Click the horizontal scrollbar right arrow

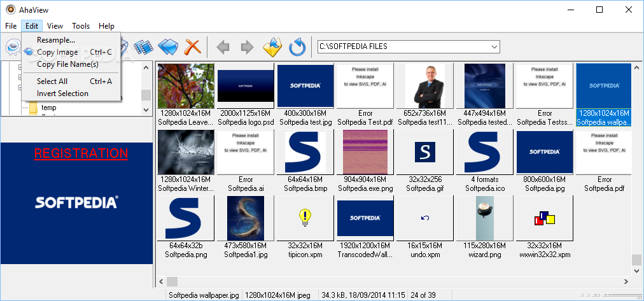point(626,282)
